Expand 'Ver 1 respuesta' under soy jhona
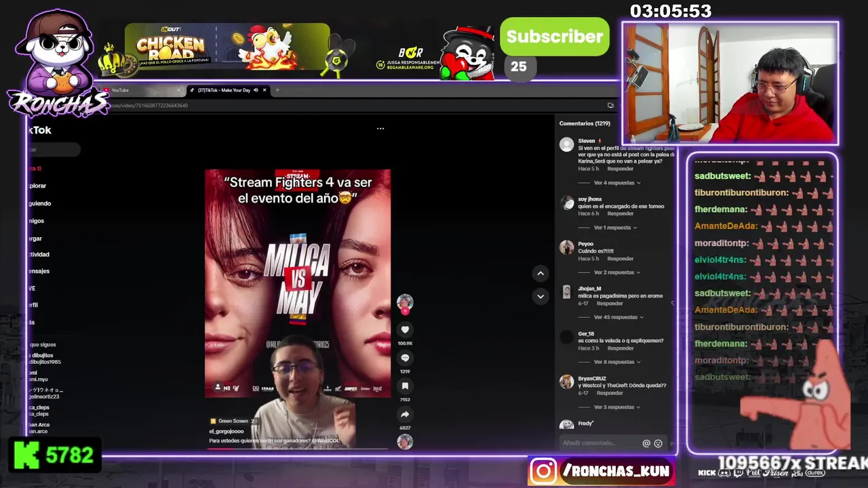This screenshot has height=488, width=868. [x=615, y=228]
